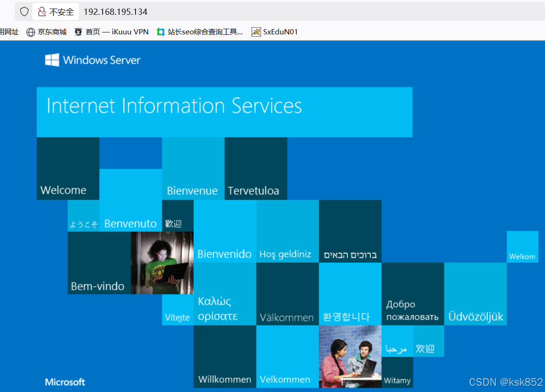Open the SxEduN01 bookmark

[x=274, y=32]
